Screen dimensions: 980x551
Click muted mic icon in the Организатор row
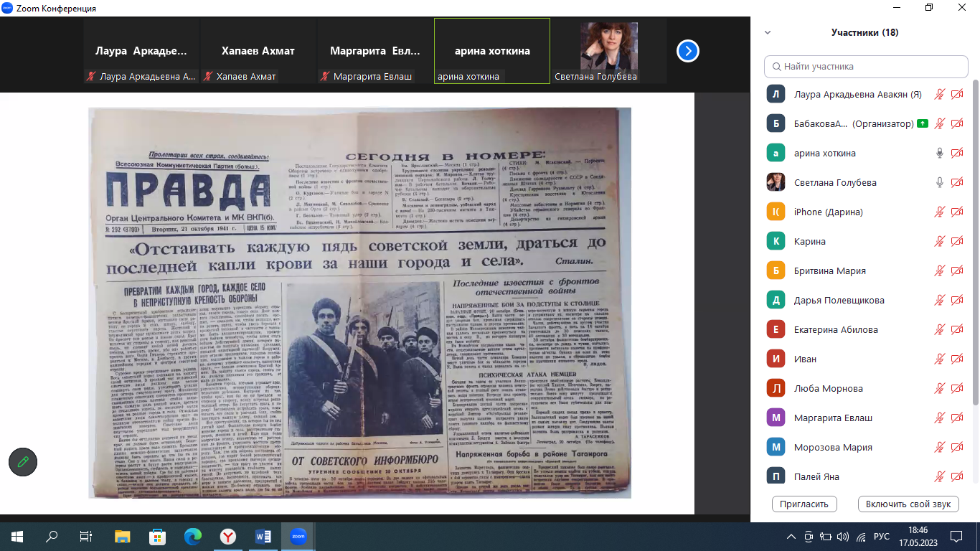click(x=939, y=123)
